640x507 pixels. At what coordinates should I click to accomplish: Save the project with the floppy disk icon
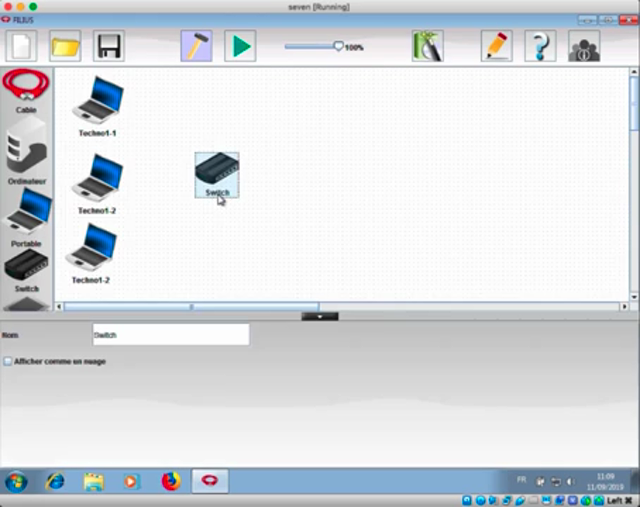point(108,46)
